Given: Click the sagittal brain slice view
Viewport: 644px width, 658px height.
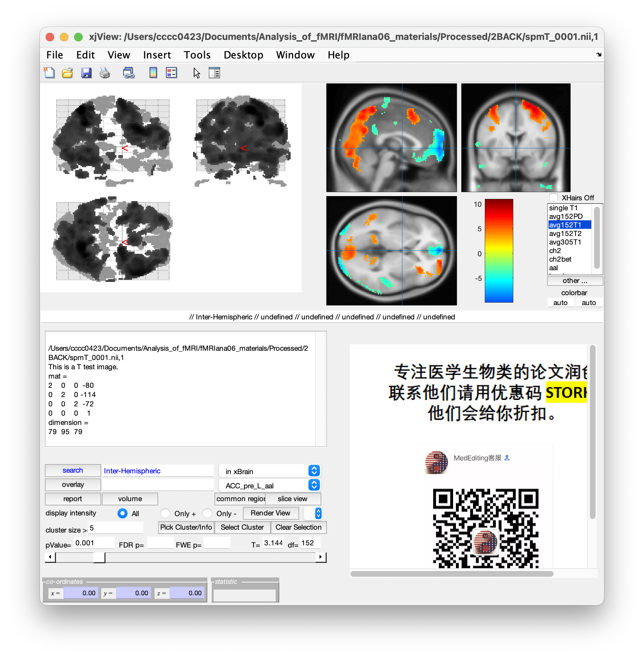Looking at the screenshot, I should click(x=391, y=138).
